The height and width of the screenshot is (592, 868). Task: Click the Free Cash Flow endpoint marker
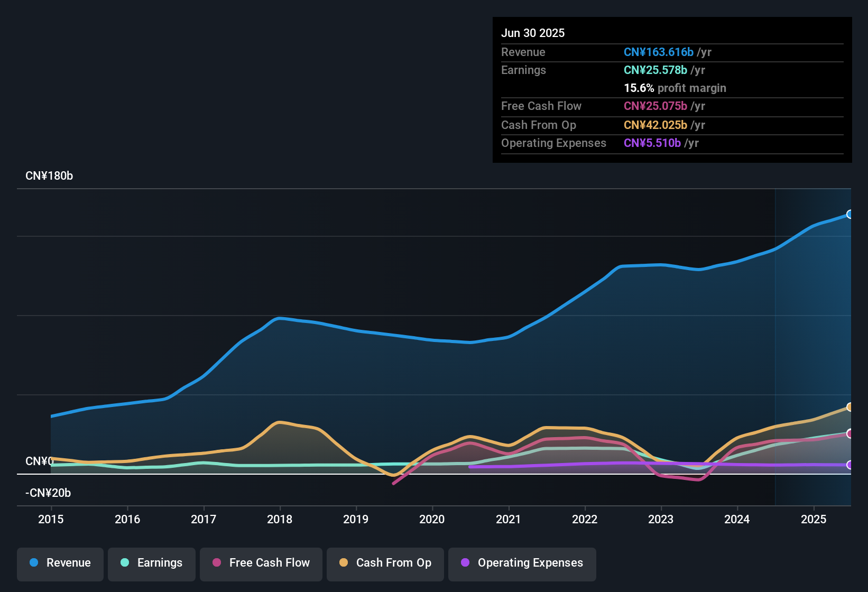[849, 434]
